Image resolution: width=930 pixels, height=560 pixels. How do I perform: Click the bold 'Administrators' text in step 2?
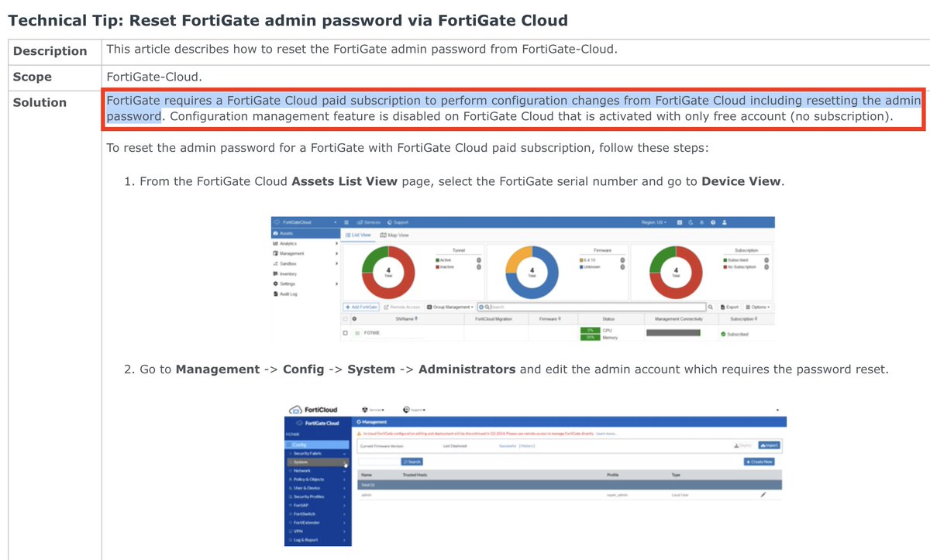tap(467, 369)
